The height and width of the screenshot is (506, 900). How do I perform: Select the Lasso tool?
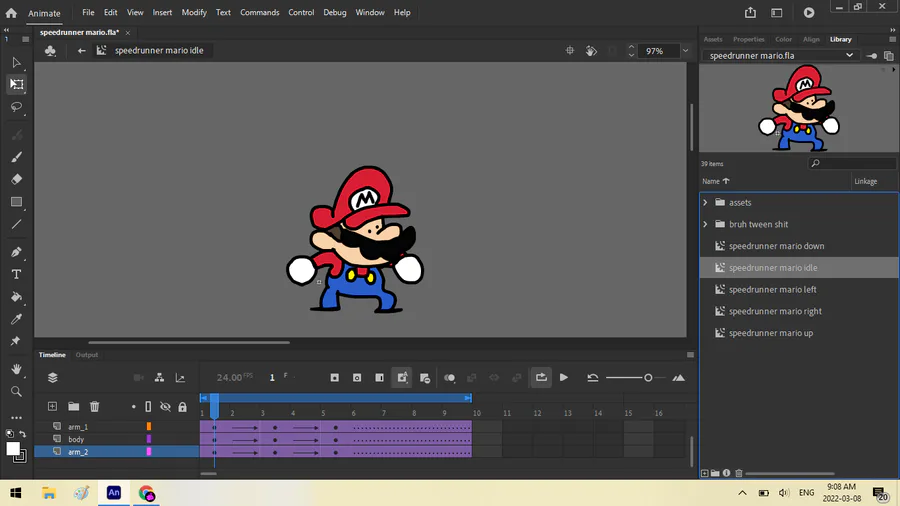[16, 107]
